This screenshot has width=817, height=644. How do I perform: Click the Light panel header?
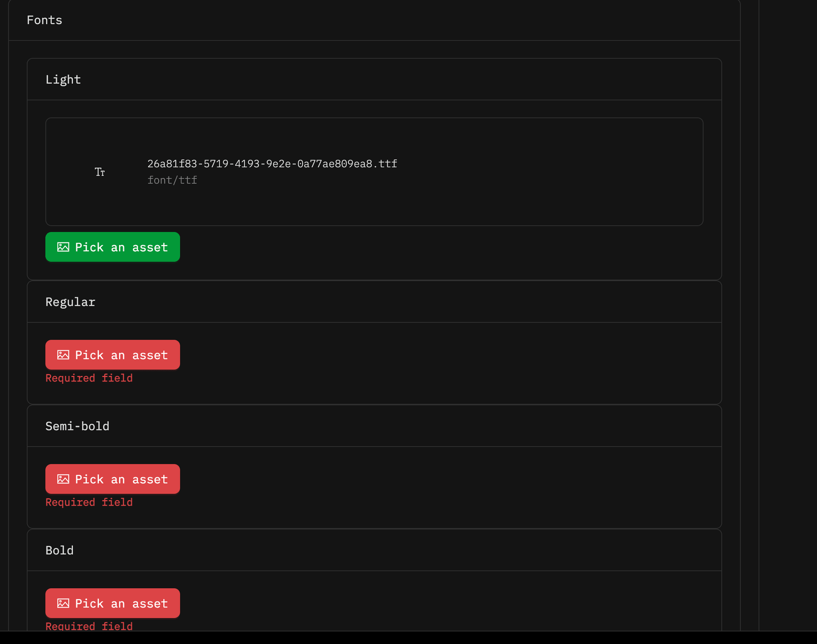63,80
